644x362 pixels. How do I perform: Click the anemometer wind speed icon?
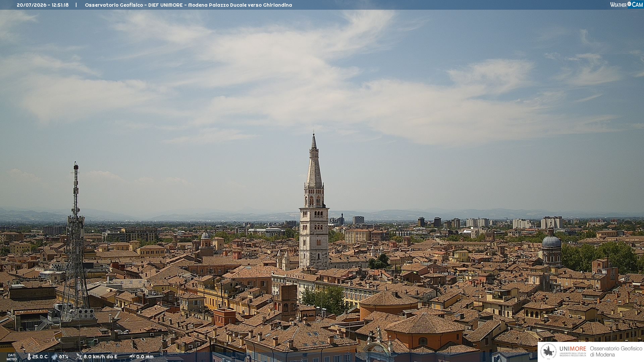click(79, 357)
